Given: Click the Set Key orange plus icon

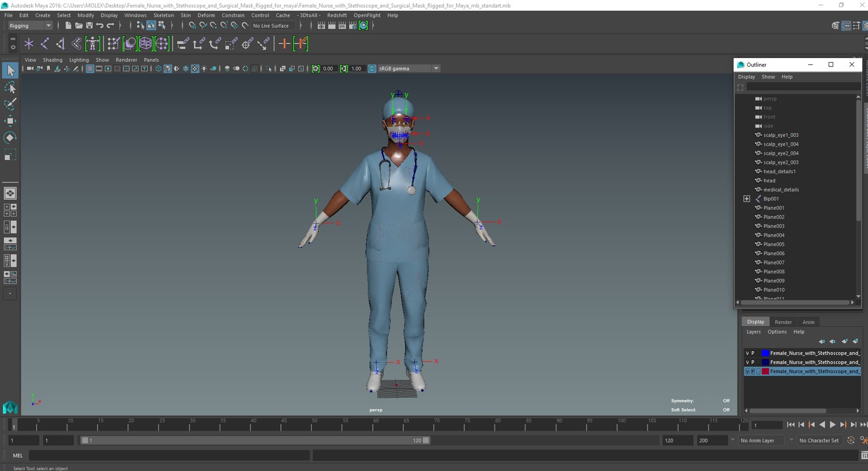Looking at the screenshot, I should (284, 44).
